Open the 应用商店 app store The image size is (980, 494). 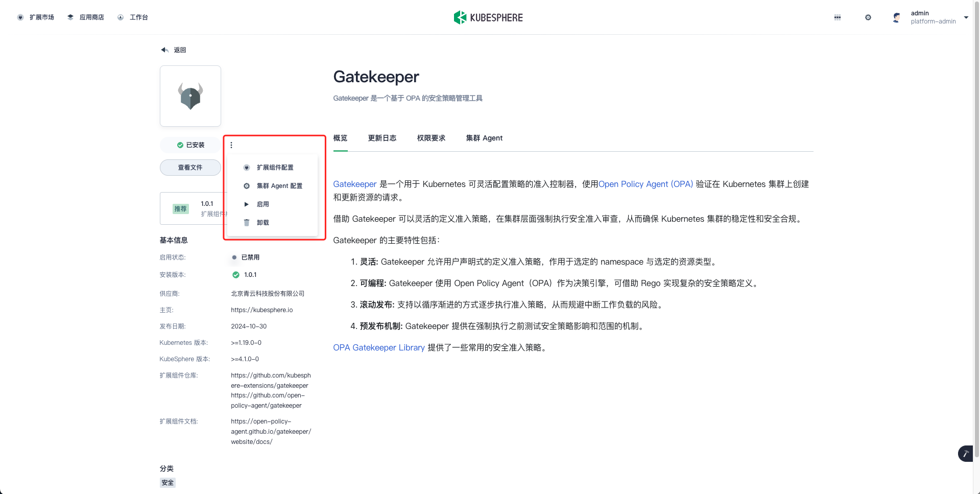86,17
